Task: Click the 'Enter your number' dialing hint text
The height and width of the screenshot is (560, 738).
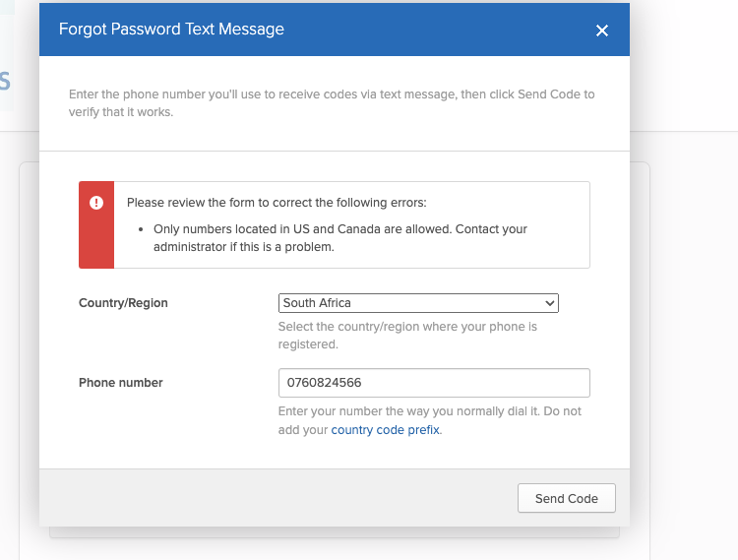Action: click(429, 410)
